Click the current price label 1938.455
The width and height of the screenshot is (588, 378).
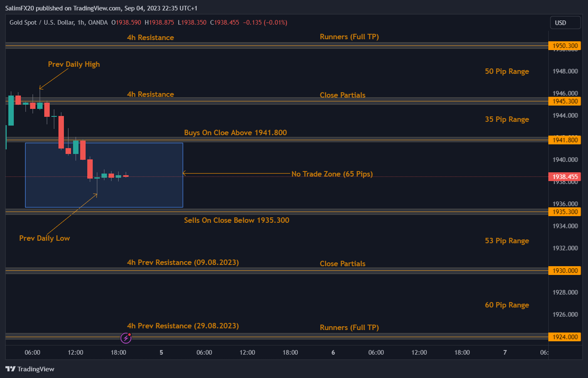(564, 176)
